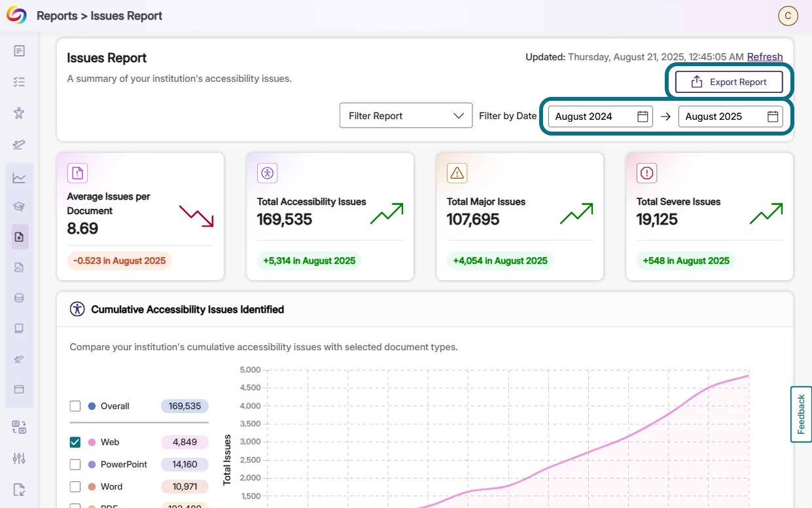Expand the Filter Report dropdown
Image resolution: width=812 pixels, height=508 pixels.
(x=406, y=116)
